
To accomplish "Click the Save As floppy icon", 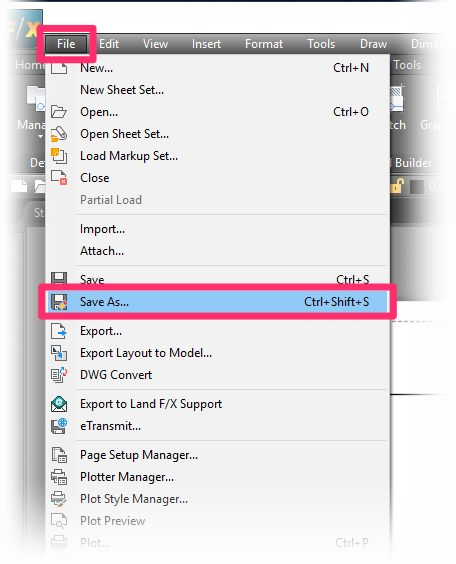I will (59, 302).
